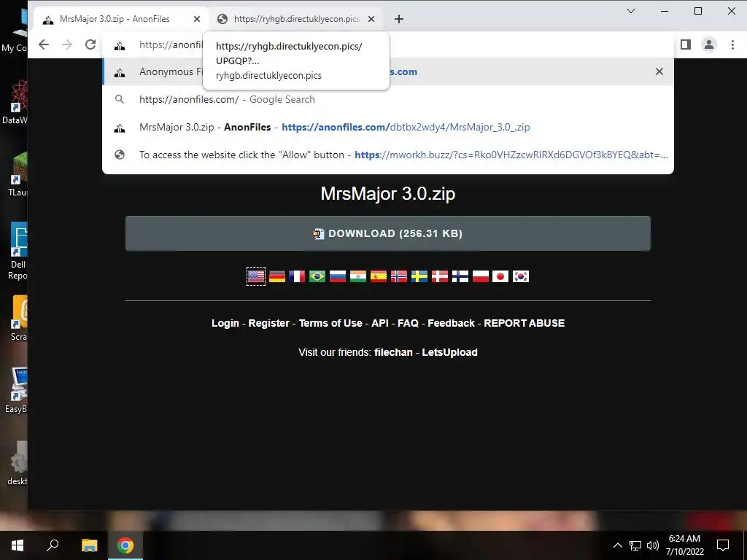This screenshot has height=560, width=747.
Task: Choose the Spanish flag language
Action: 379,276
